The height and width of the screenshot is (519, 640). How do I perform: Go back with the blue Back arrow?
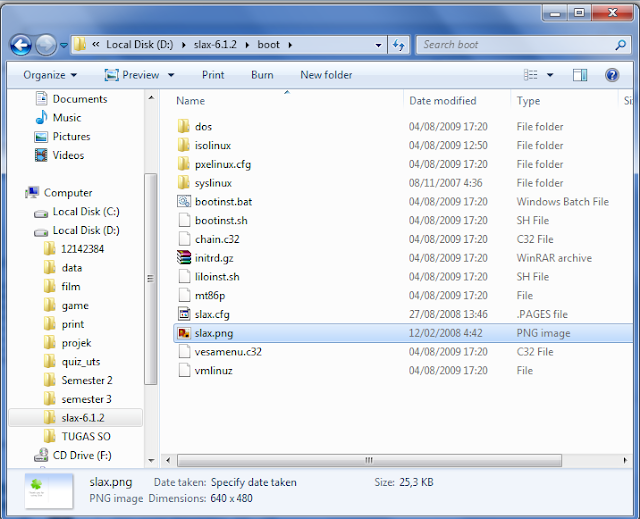point(20,45)
